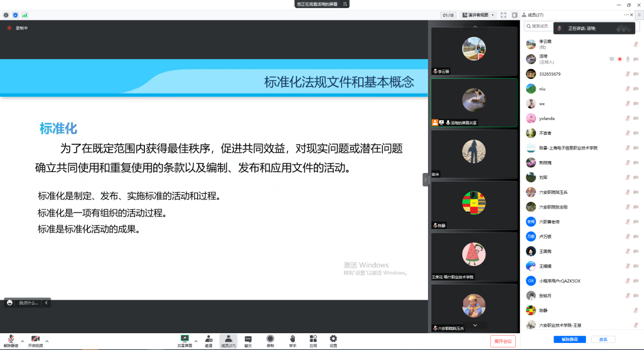Open the 聊天 chat window
This screenshot has width=644, height=350.
point(248,340)
